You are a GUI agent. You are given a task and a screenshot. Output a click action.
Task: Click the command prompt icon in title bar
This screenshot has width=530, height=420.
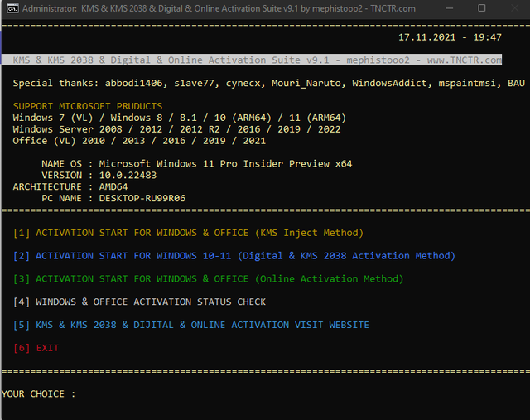pos(13,8)
